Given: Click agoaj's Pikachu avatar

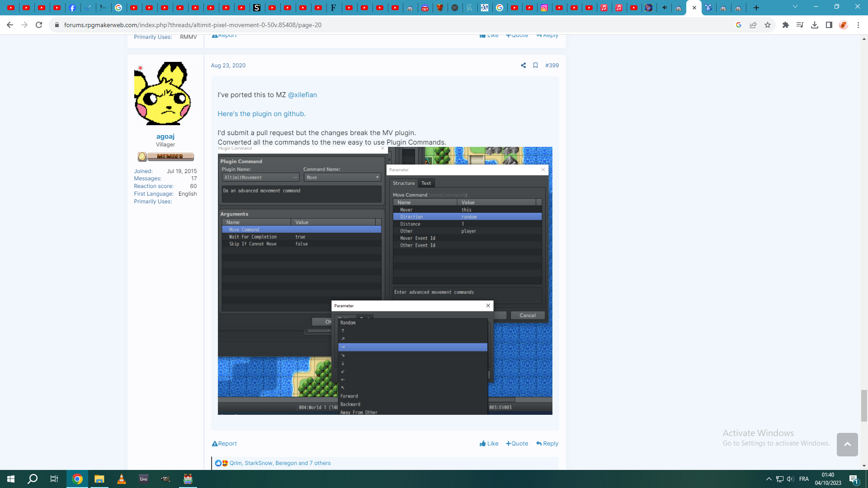Looking at the screenshot, I should [x=165, y=94].
